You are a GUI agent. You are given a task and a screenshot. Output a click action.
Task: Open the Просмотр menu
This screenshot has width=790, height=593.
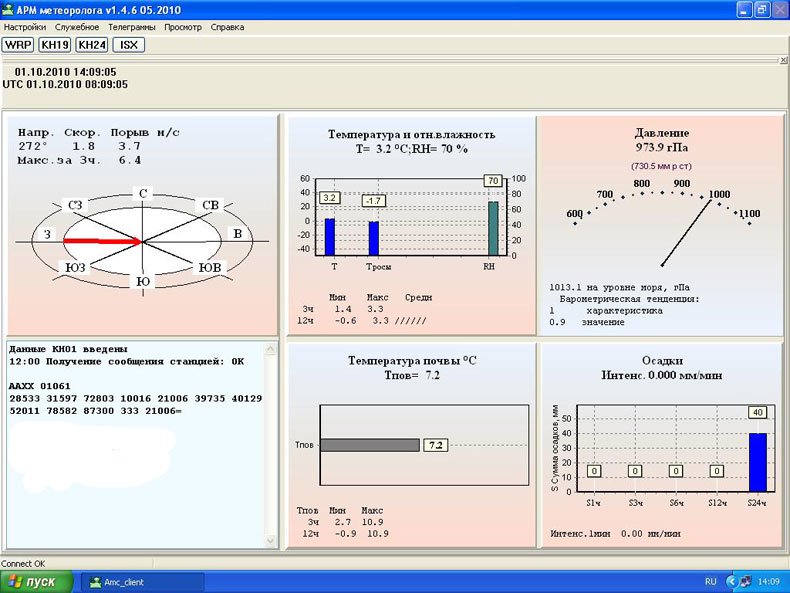tap(183, 27)
